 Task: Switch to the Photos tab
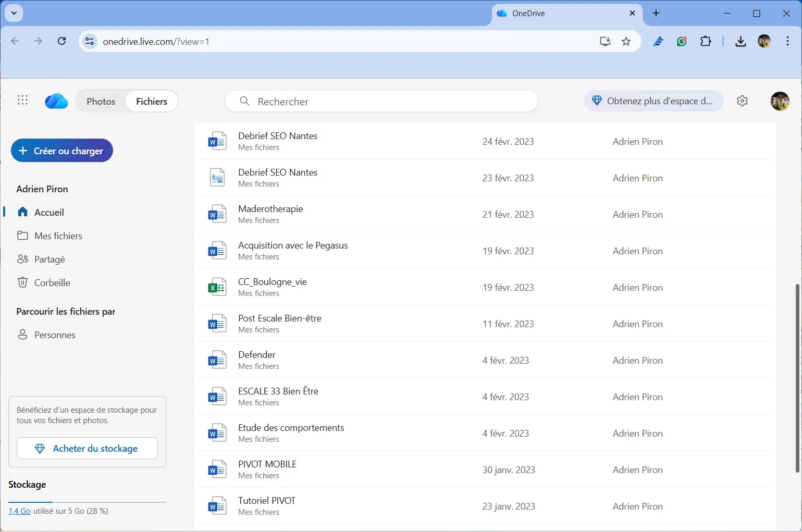(100, 101)
